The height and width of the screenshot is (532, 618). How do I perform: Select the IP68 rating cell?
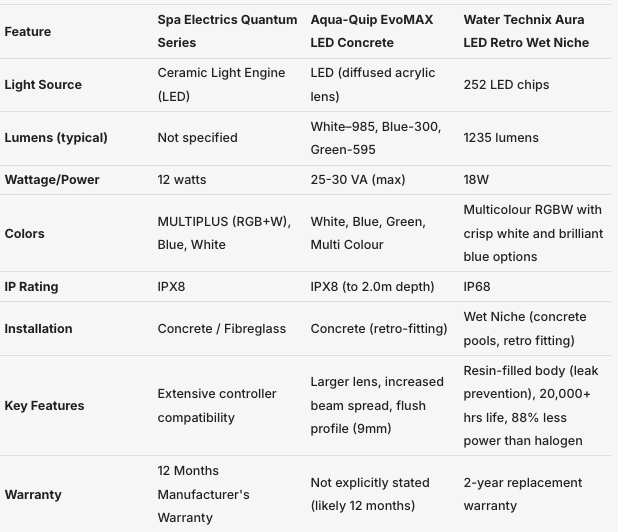(x=477, y=287)
